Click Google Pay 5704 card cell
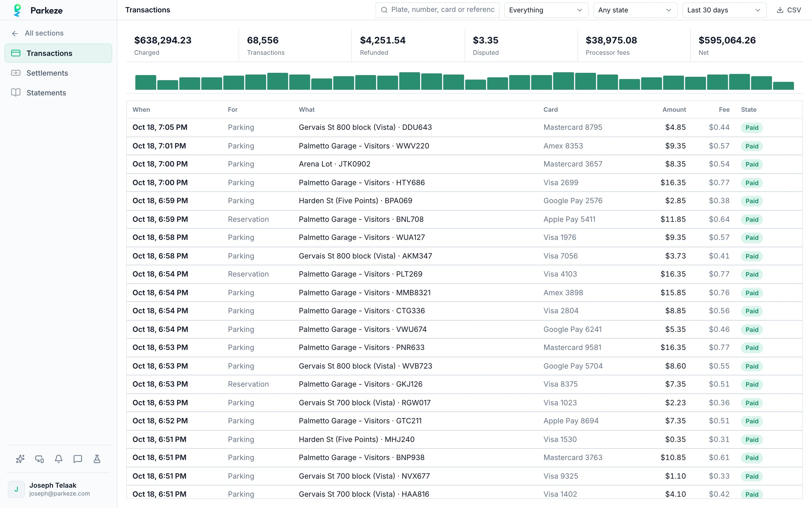Viewport: 812px width, 508px height. click(573, 366)
